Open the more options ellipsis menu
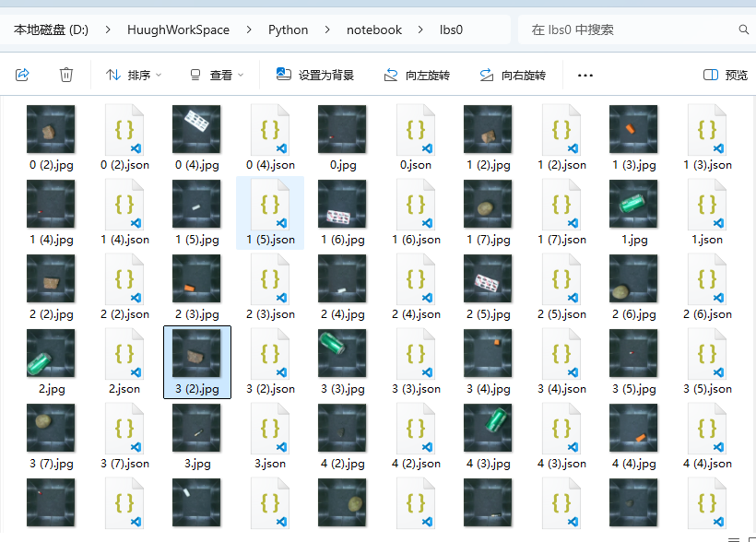 point(585,75)
